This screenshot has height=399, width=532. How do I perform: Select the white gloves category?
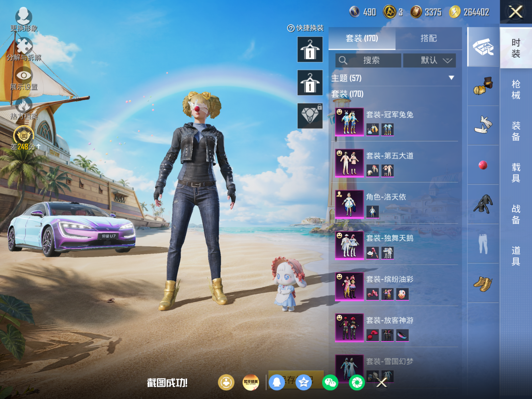[x=483, y=125]
